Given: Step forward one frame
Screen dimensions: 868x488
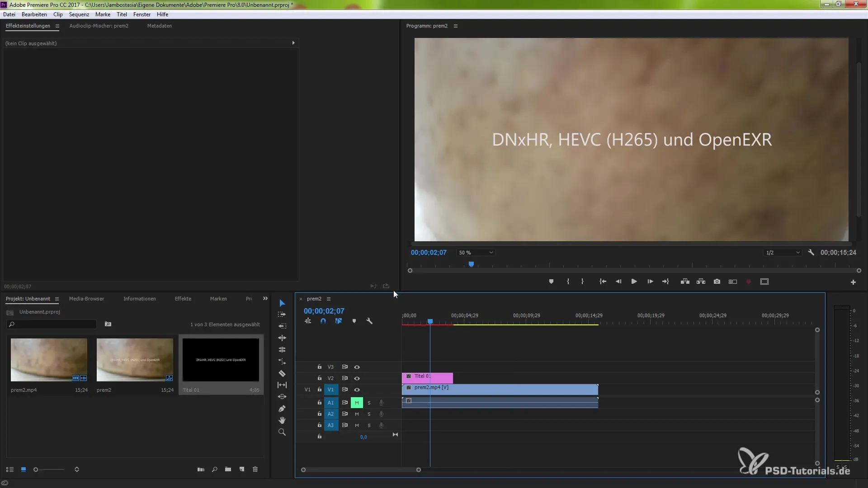Looking at the screenshot, I should pos(650,282).
